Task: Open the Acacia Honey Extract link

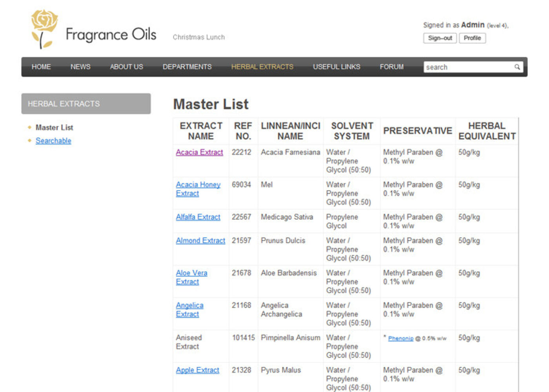Action: (198, 185)
